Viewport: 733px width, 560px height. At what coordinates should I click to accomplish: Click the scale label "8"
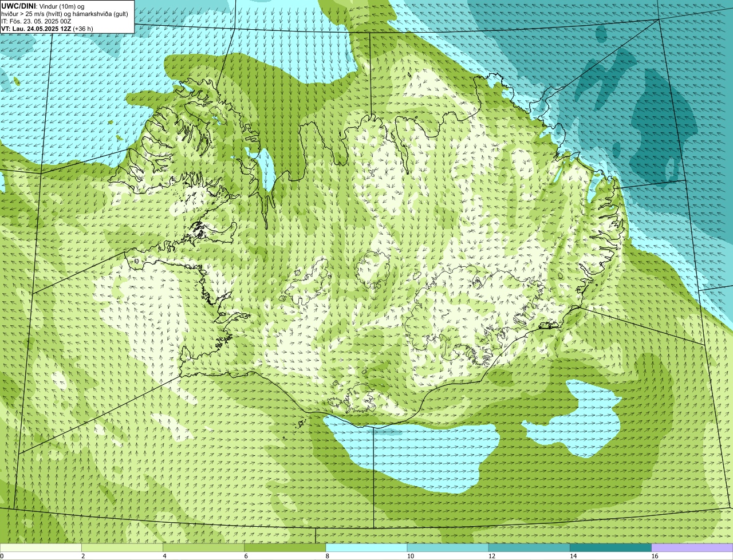(x=327, y=556)
